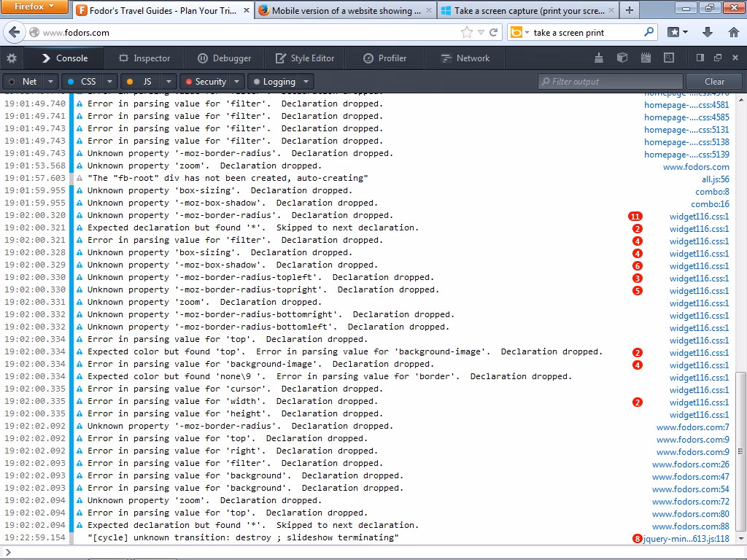Image resolution: width=747 pixels, height=560 pixels.
Task: Switch to the Inspector tab
Action: [144, 58]
